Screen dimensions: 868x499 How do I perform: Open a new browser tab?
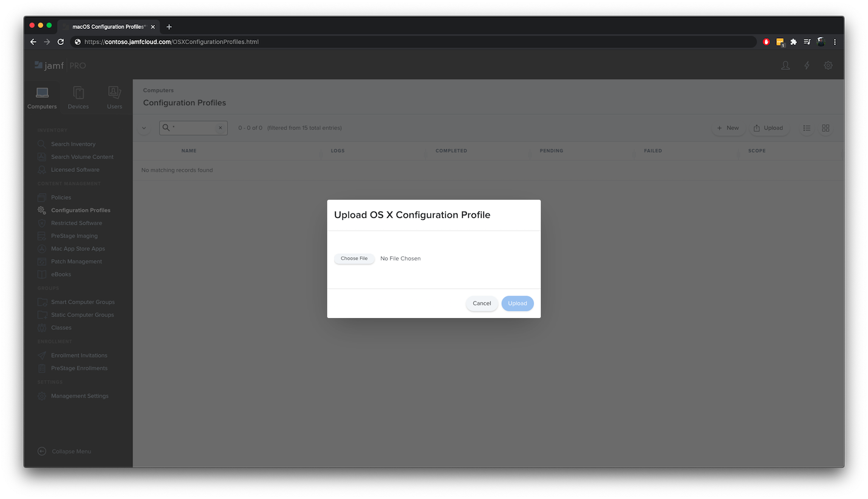(x=169, y=27)
